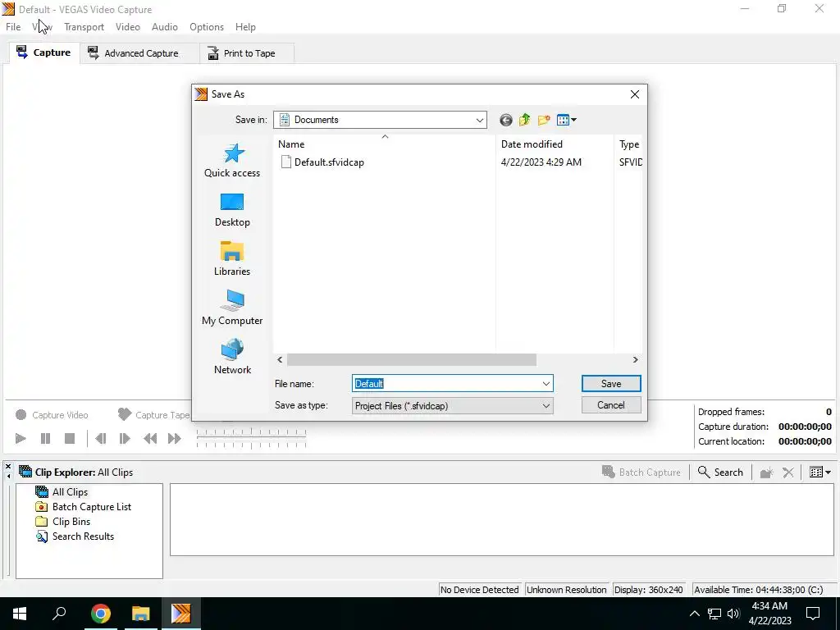Select the Default.sfvidcap file

tap(322, 162)
